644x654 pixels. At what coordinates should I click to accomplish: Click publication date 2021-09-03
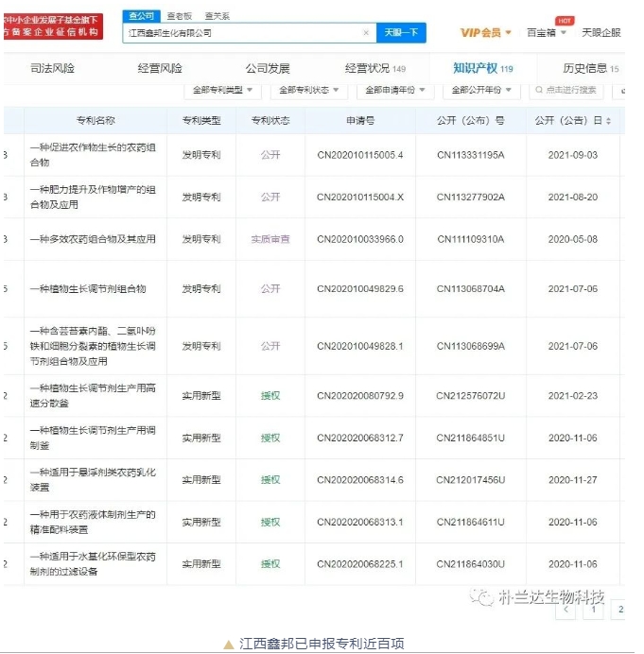tap(573, 155)
